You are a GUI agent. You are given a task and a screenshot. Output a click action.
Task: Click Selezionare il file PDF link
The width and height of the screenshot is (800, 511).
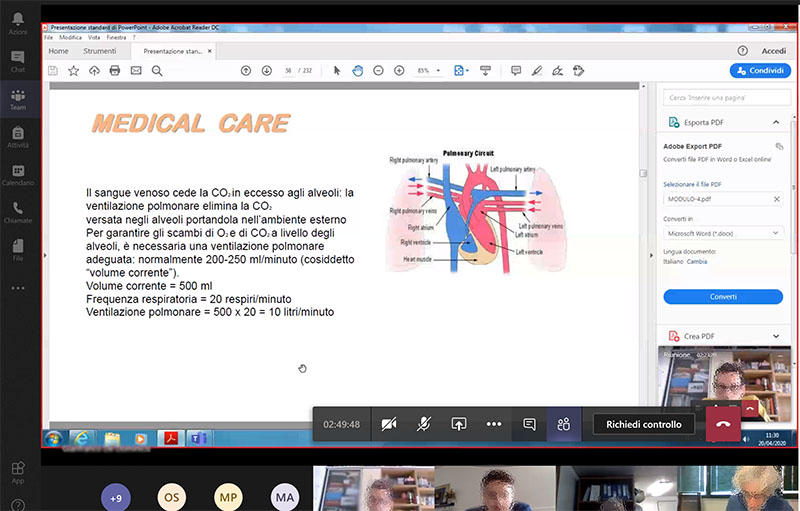point(692,184)
